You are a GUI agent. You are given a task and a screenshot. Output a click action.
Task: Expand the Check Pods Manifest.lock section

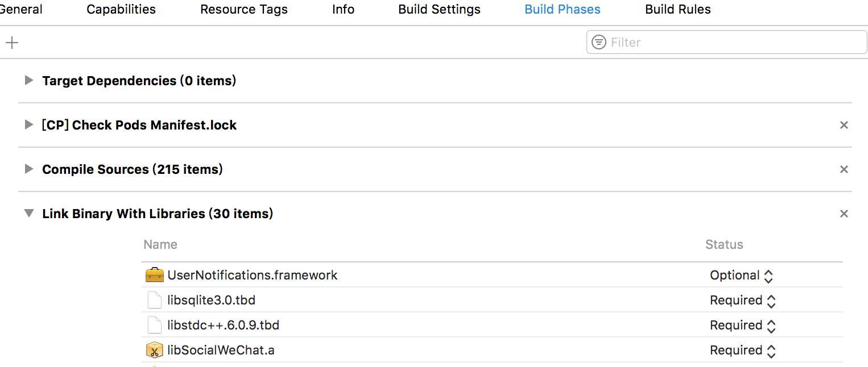29,125
